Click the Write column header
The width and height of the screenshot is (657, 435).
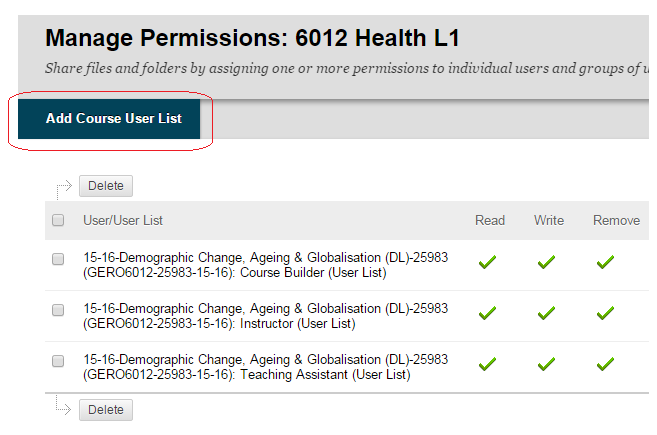tap(549, 220)
